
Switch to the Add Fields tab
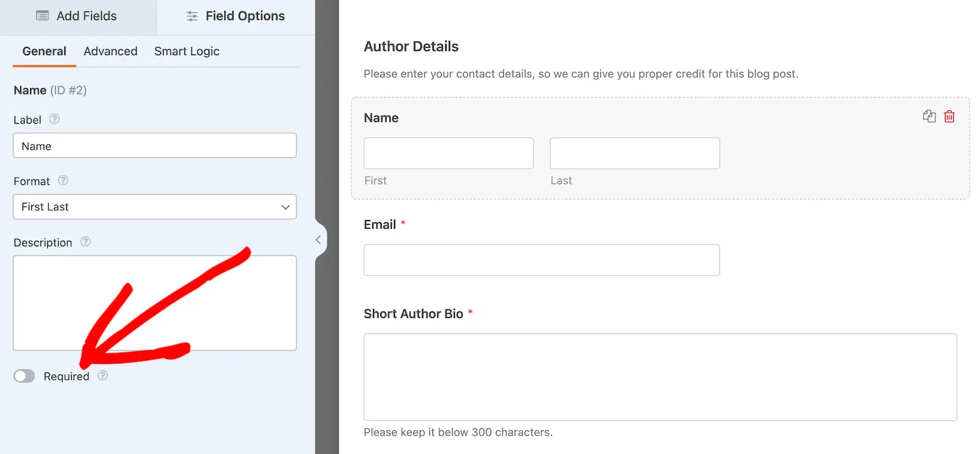(77, 17)
